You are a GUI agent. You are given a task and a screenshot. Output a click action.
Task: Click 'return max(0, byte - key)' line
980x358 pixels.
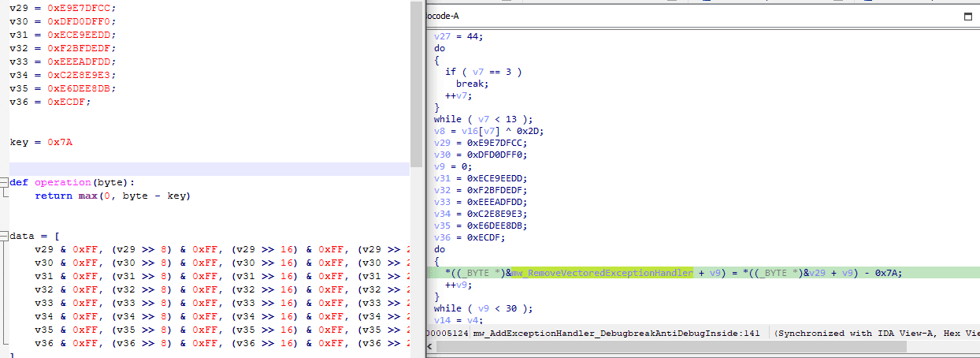tap(113, 196)
